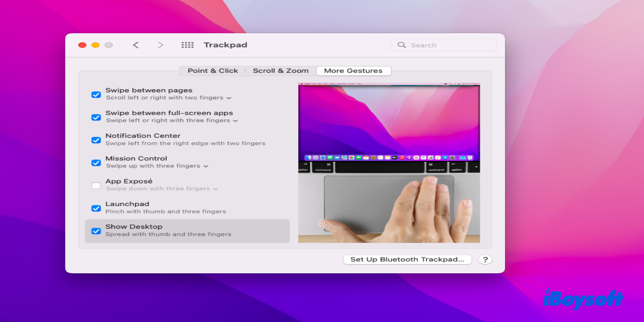Switch to the Point & Click tab
644x322 pixels.
(213, 71)
